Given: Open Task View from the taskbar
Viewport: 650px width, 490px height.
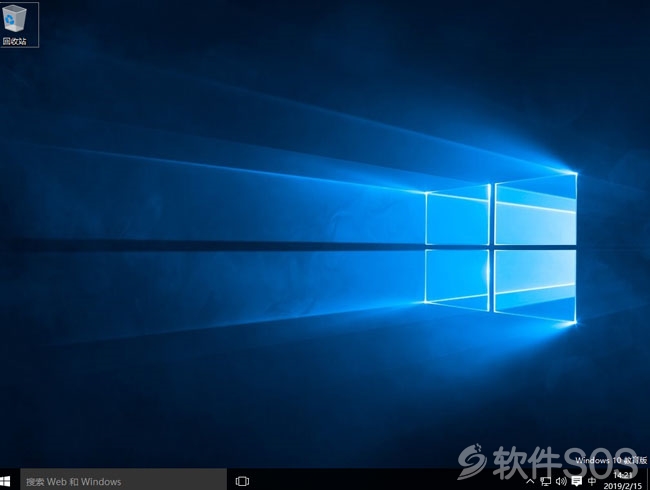Looking at the screenshot, I should click(242, 481).
